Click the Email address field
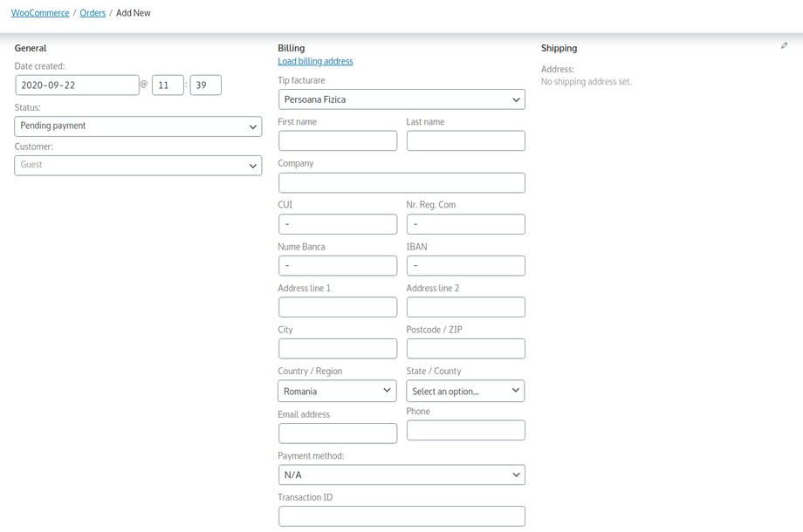Image resolution: width=803 pixels, height=532 pixels. [x=337, y=433]
